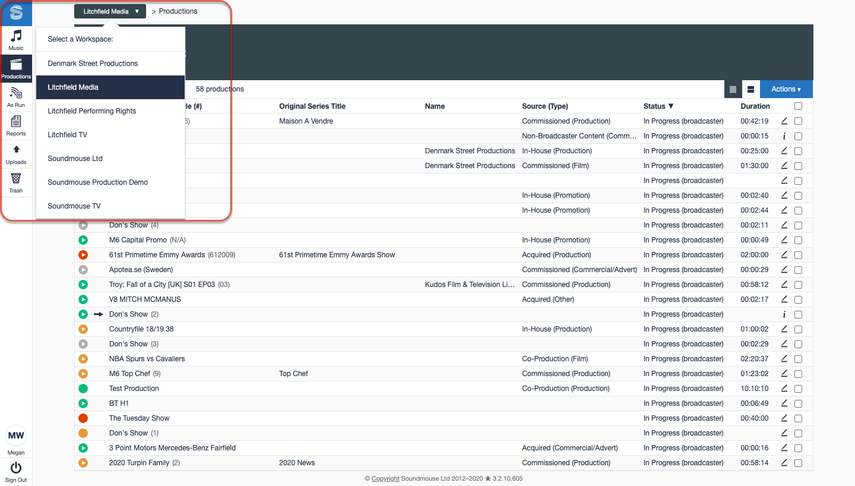Sort by the Status column arrow
Screen dimensions: 855x486
(x=671, y=106)
